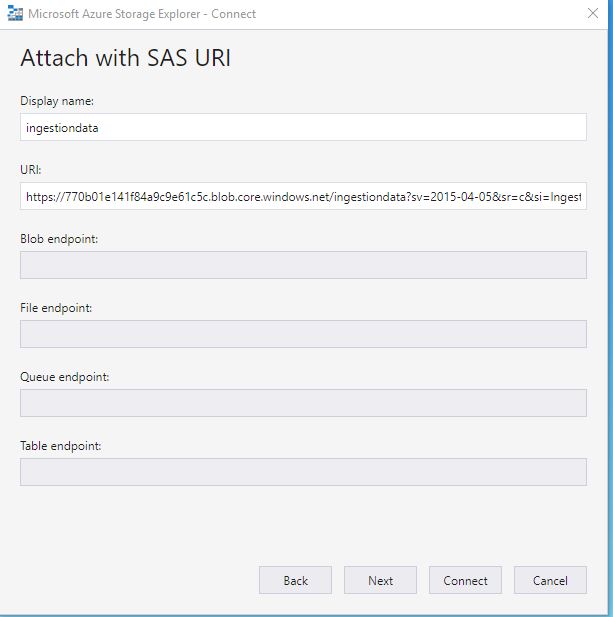This screenshot has height=617, width=613.
Task: Select the disabled Blob endpoint field
Action: coord(303,265)
